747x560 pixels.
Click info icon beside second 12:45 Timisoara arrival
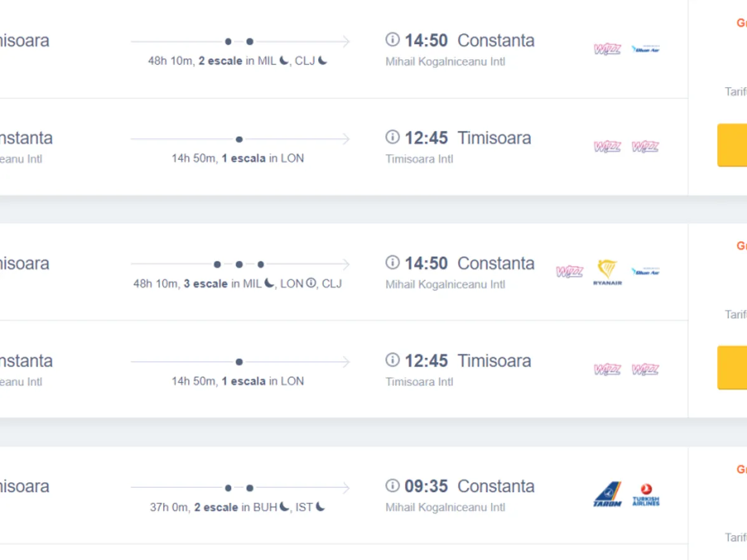[392, 360]
